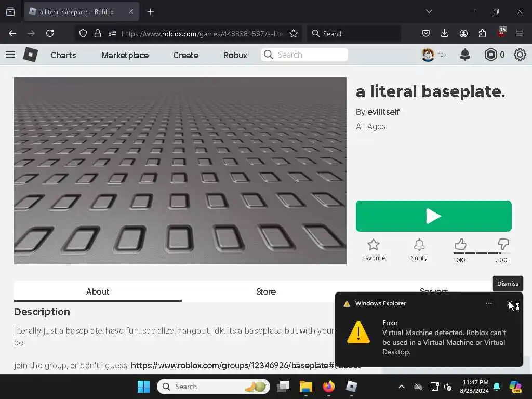The height and width of the screenshot is (399, 532).
Task: Go to Roblox home via logo
Action: tap(30, 55)
